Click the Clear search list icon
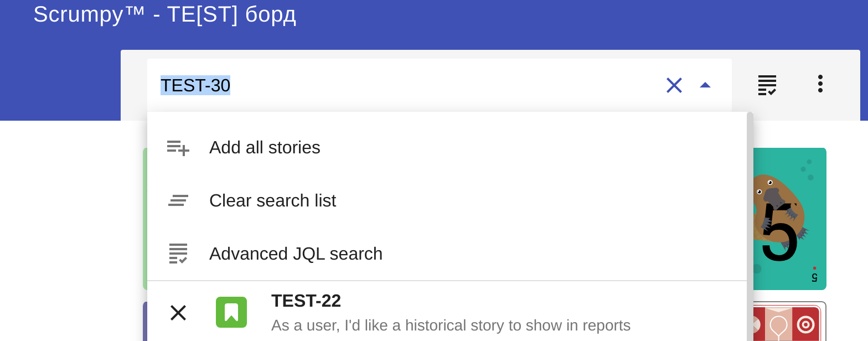The height and width of the screenshot is (341, 868). [x=178, y=200]
